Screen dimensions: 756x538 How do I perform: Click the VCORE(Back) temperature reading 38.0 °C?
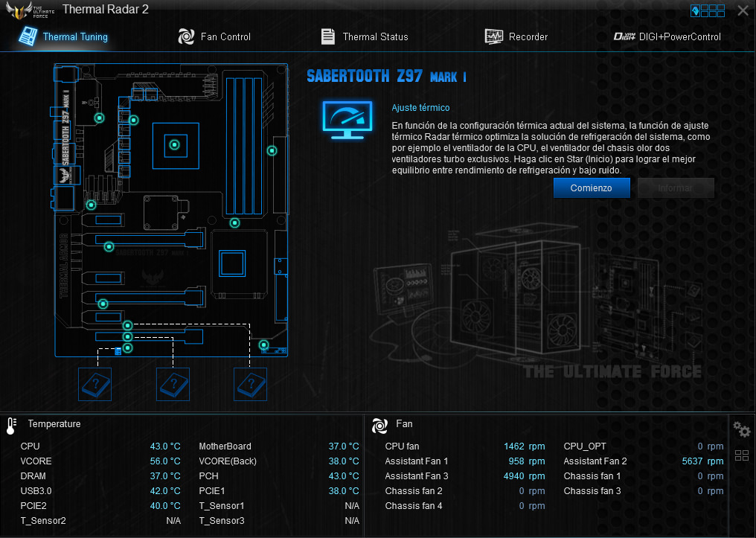pyautogui.click(x=344, y=461)
